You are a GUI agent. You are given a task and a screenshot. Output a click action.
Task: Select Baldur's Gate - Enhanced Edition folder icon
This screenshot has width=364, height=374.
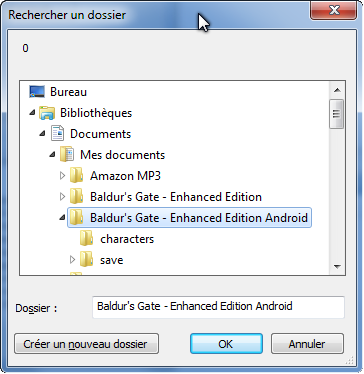pos(77,197)
